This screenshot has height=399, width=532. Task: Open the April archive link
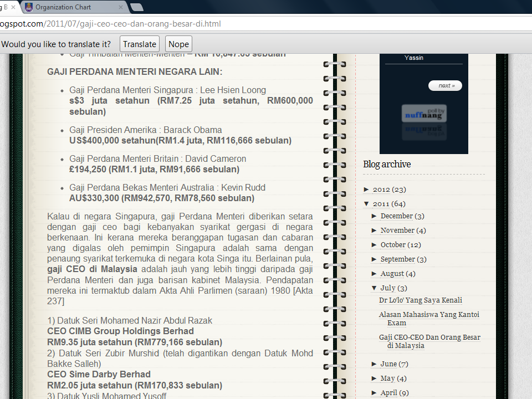coord(388,393)
